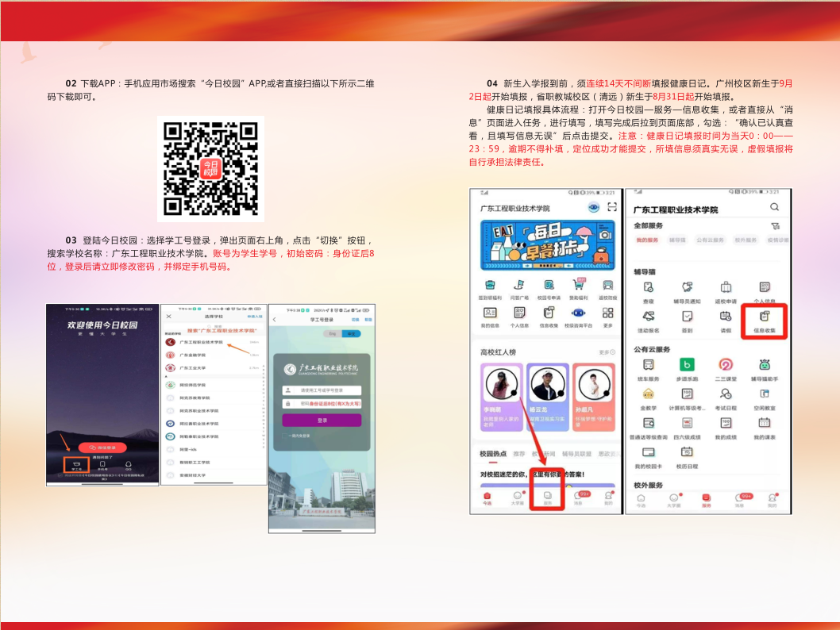
Task: Tap the 信息收集 icon highlighted in red
Action: coord(764,319)
